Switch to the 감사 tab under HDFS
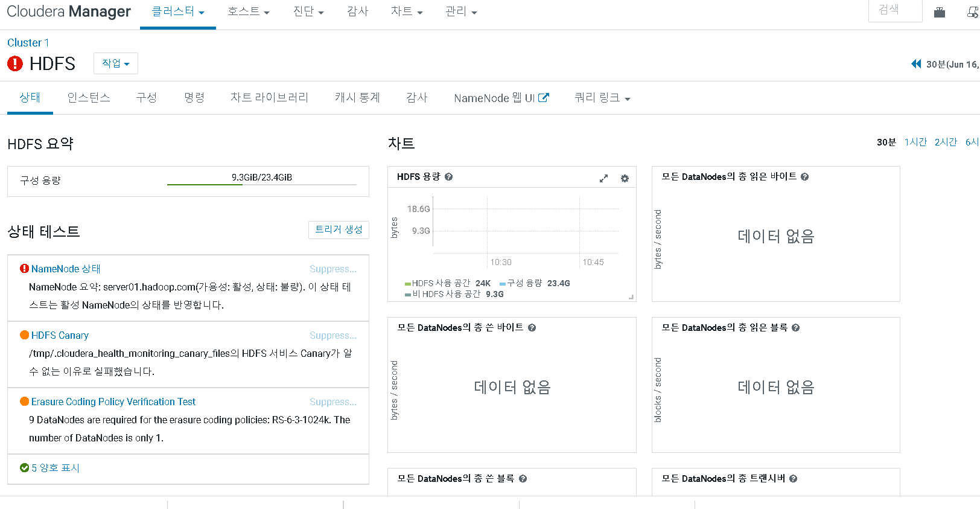 click(417, 98)
